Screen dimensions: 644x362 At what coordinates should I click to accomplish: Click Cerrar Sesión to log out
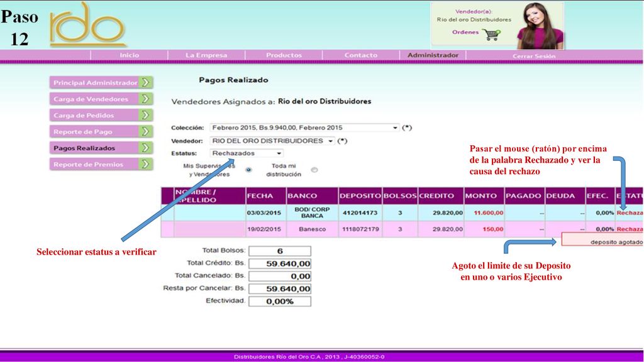[534, 56]
